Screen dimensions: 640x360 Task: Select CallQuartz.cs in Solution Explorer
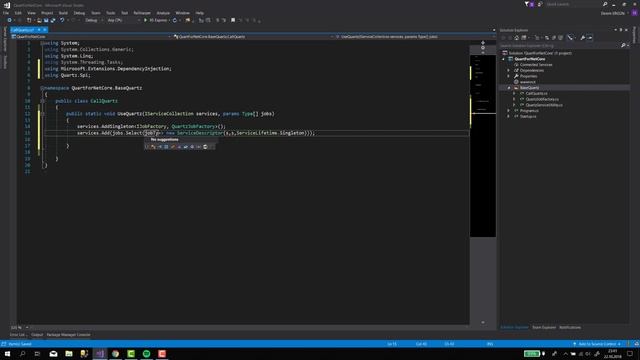[x=536, y=93]
